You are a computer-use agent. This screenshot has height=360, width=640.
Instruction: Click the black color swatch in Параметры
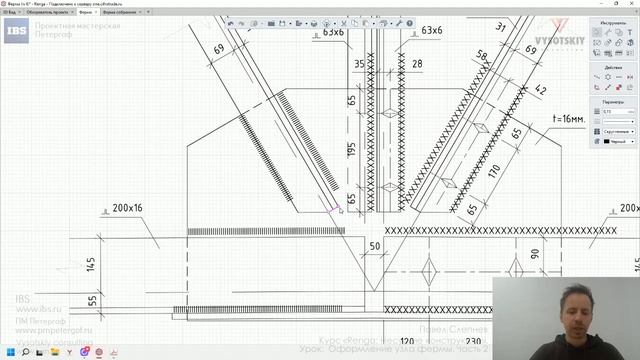[x=607, y=141]
